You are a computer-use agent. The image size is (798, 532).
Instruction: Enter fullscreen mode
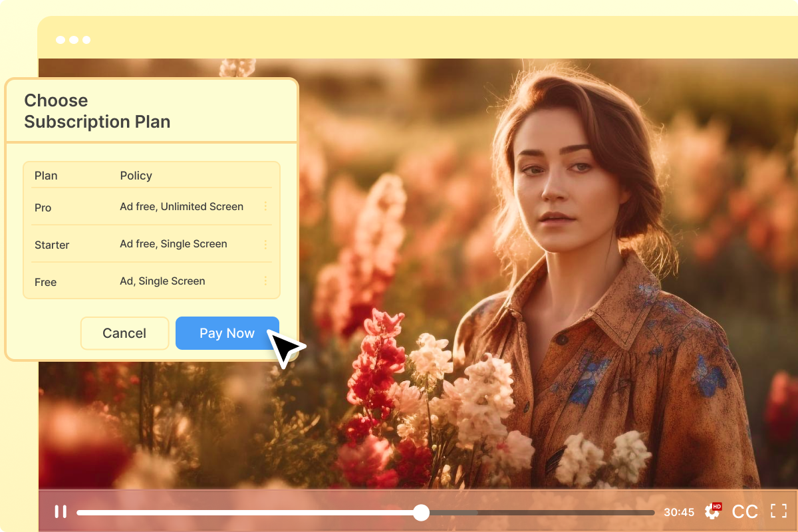(778, 511)
